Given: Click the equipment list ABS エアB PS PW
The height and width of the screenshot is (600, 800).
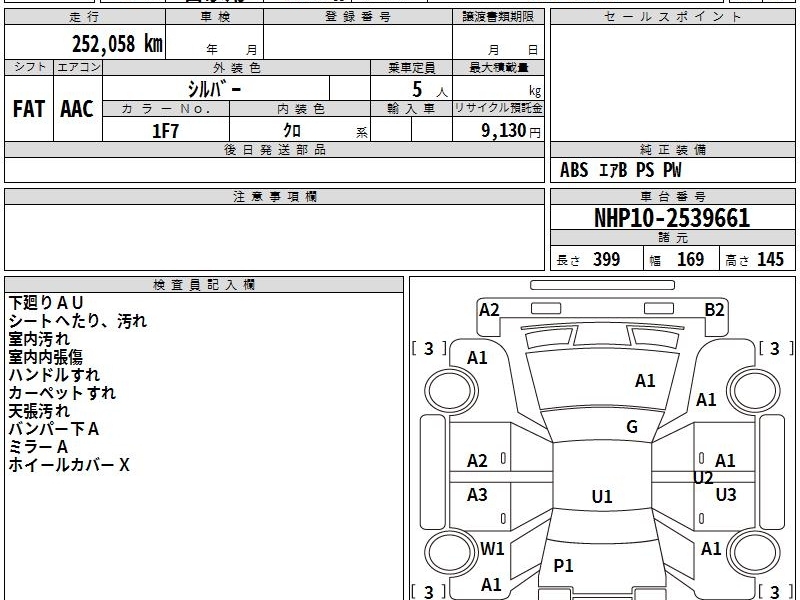Looking at the screenshot, I should click(620, 170).
